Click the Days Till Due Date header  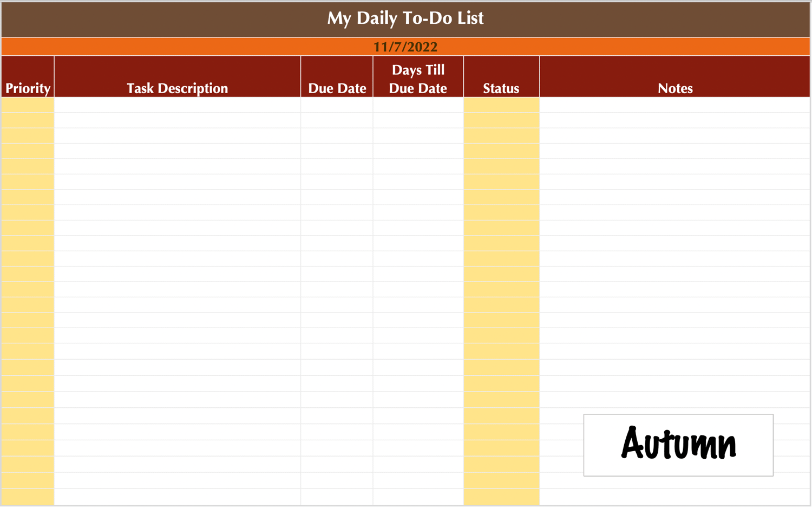pyautogui.click(x=418, y=77)
